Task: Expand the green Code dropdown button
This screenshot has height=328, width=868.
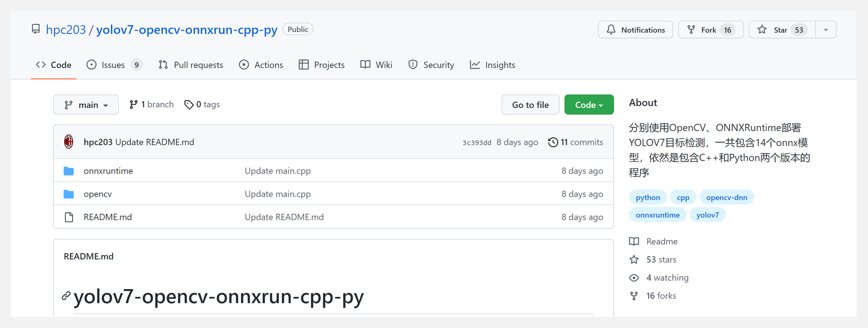Action: coord(589,105)
